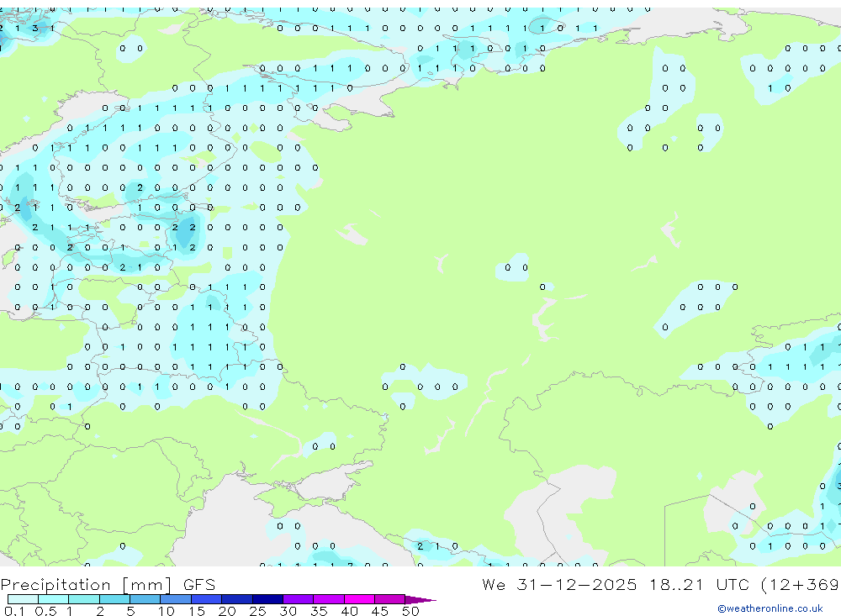Click the 'GFS' model label
This screenshot has height=616, width=841.
click(x=199, y=585)
